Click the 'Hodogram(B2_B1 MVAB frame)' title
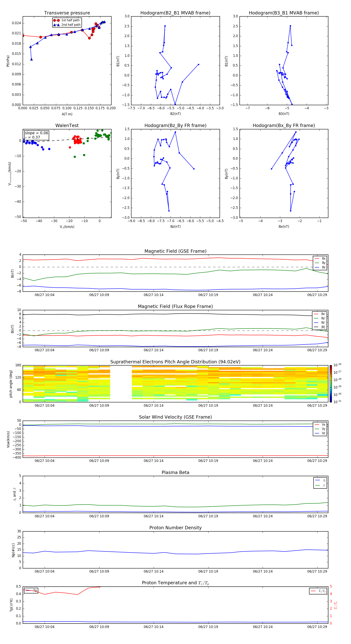Image resolution: width=351 pixels, height=644 pixels. [175, 13]
